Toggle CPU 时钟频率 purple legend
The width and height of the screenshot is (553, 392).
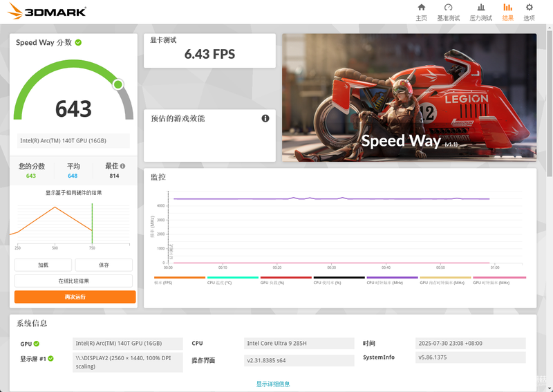tap(392, 280)
